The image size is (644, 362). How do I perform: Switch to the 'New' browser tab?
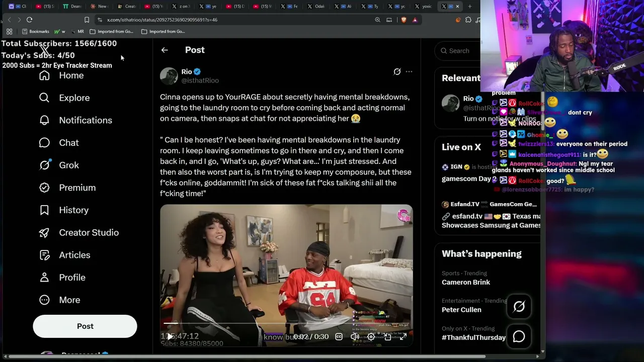pyautogui.click(x=99, y=7)
